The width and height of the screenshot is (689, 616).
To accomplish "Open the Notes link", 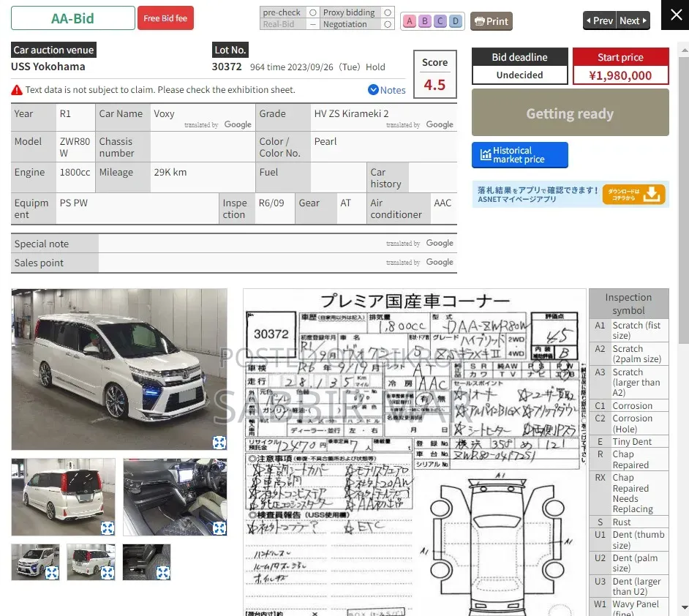I will (x=387, y=90).
